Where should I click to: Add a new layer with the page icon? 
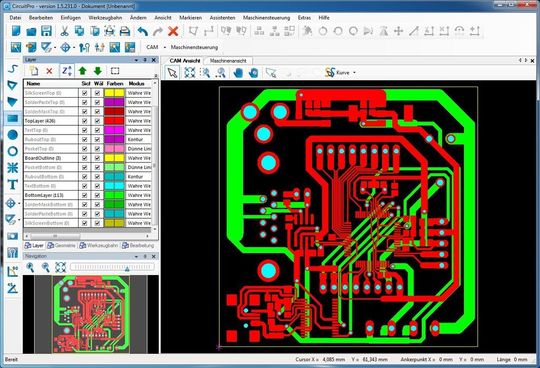(34, 71)
